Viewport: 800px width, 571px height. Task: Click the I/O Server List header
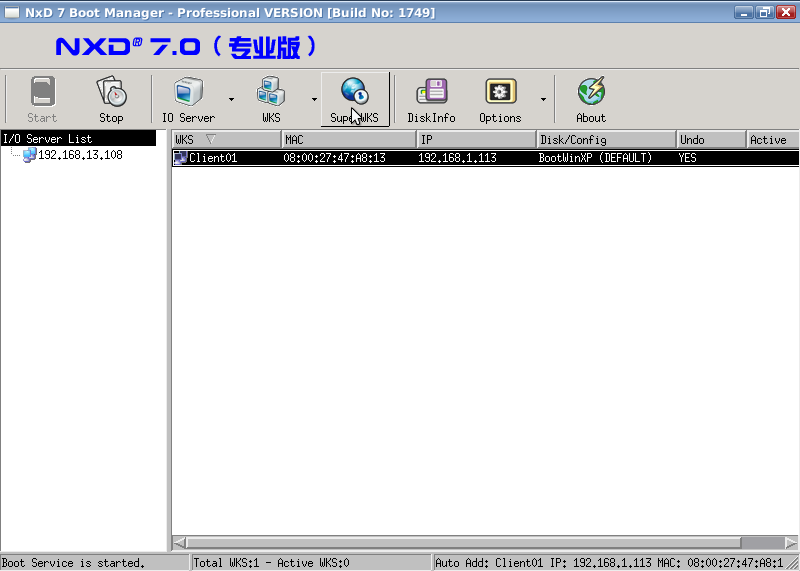(78, 138)
